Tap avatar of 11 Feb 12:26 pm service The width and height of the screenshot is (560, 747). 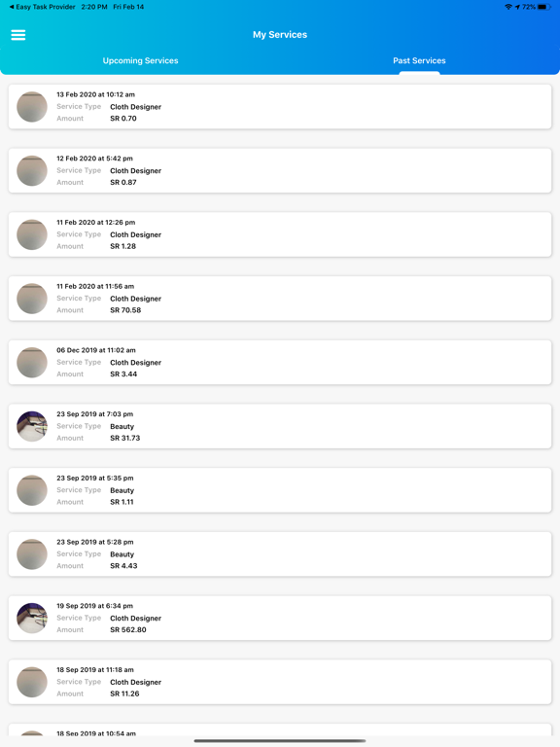coord(32,234)
